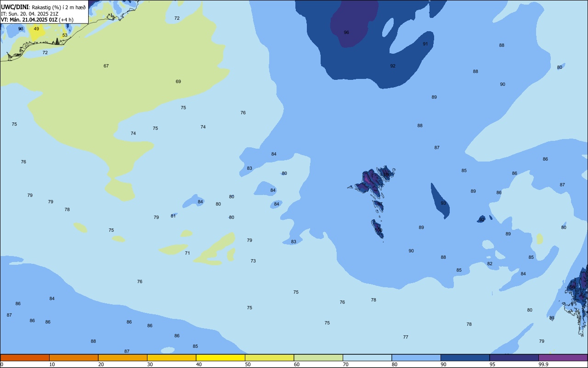Click the legend tick label '50'
588x368 pixels.
coord(248,364)
